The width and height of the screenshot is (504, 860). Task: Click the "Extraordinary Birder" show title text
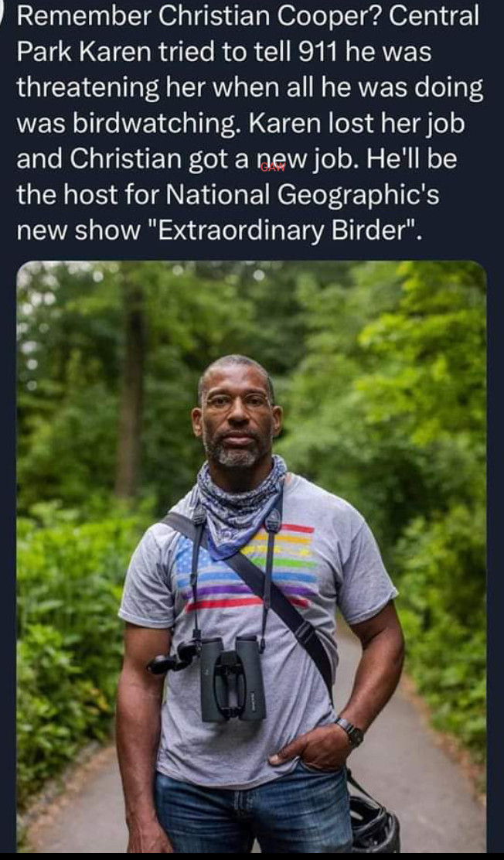coord(282,230)
